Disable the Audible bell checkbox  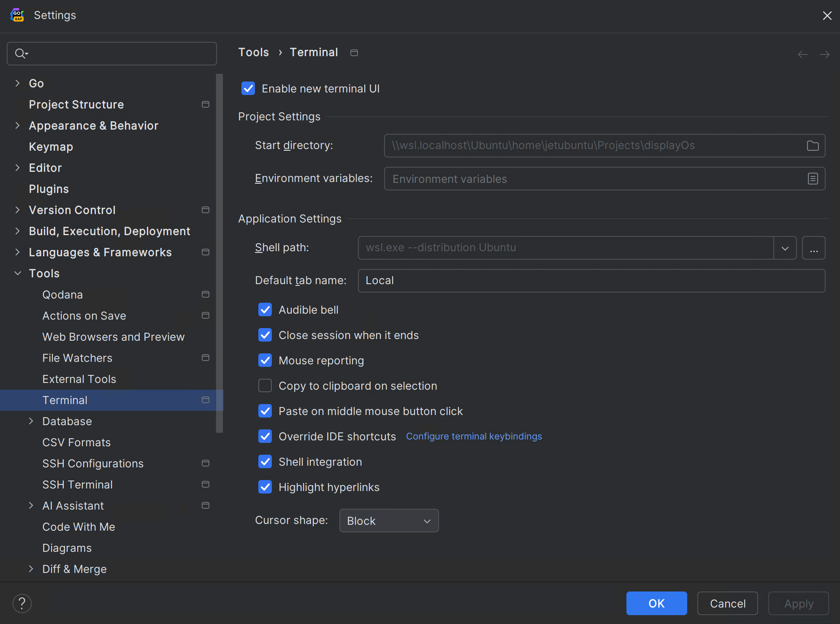tap(265, 309)
